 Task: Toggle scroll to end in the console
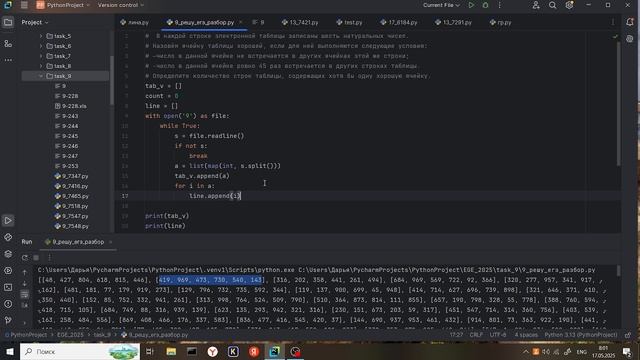pos(24,305)
